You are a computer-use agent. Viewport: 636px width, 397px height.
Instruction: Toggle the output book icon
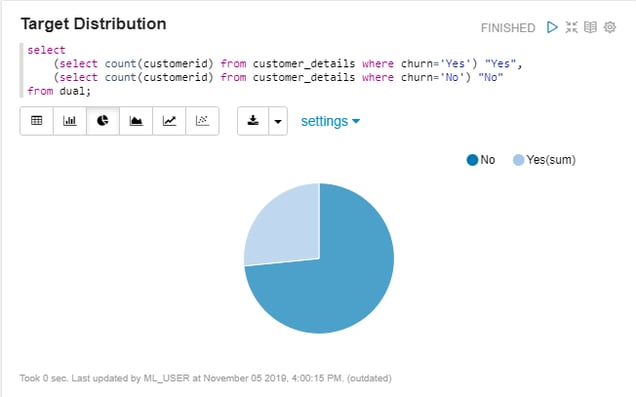(590, 28)
